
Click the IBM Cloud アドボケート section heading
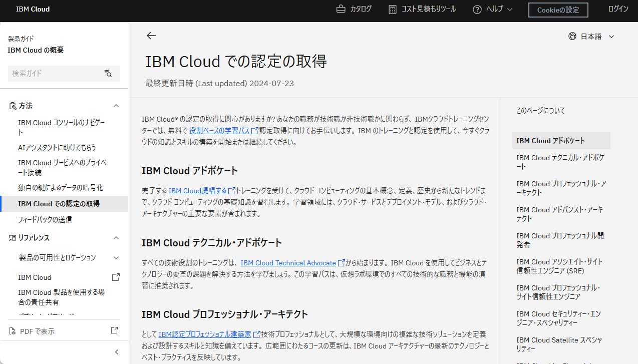(x=190, y=171)
